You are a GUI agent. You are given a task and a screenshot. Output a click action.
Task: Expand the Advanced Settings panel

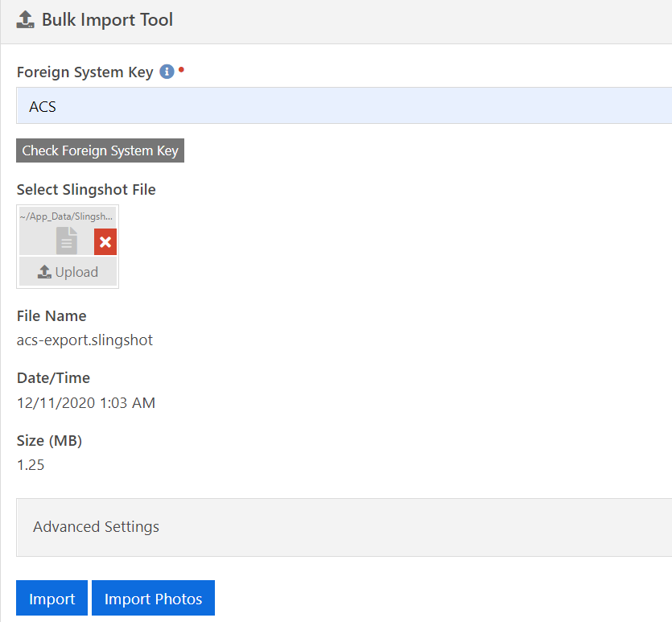(344, 527)
